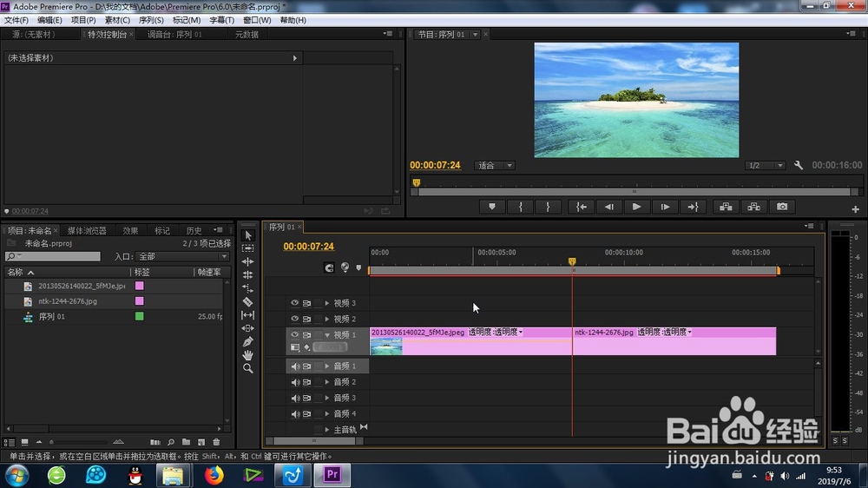Go to Out point
This screenshot has height=488, width=868.
tap(693, 207)
